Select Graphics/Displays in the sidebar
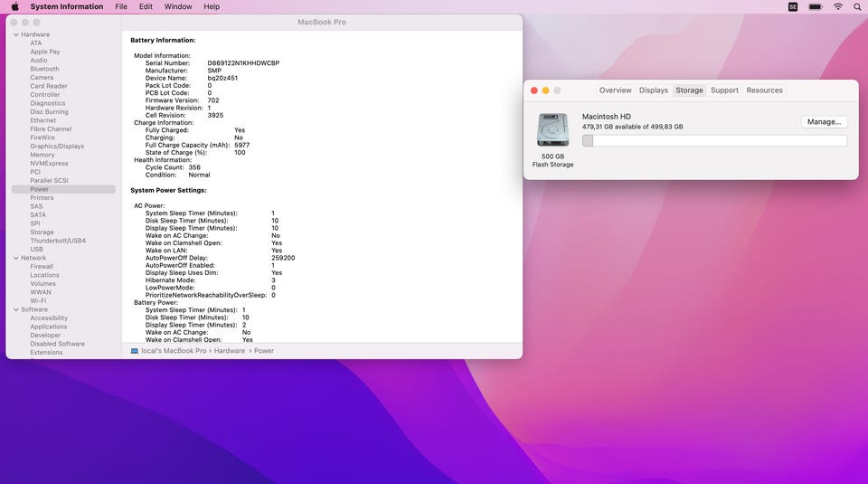 [x=57, y=147]
